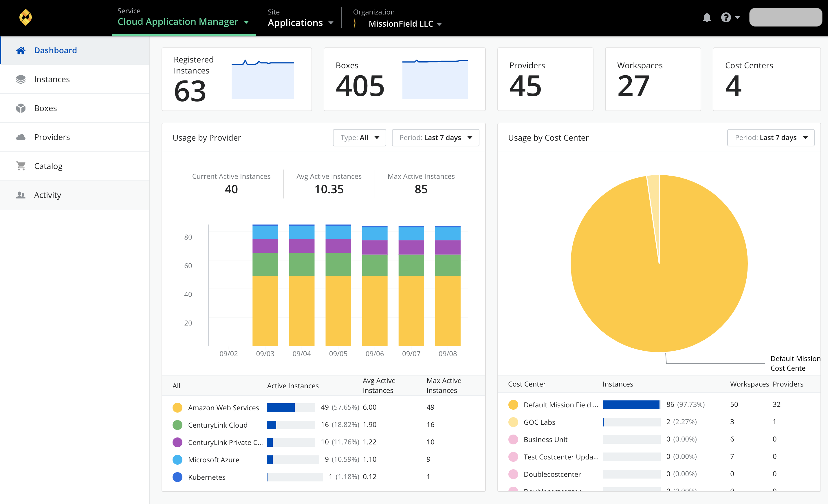Image resolution: width=828 pixels, height=504 pixels.
Task: Click the Amazon Web Services usage bar
Action: pyautogui.click(x=292, y=406)
